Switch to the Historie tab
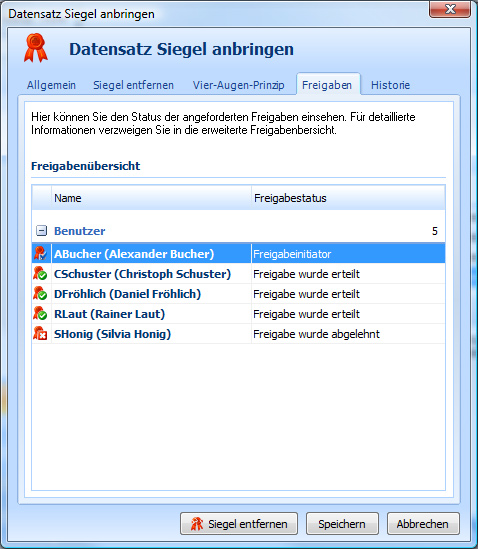 (390, 85)
